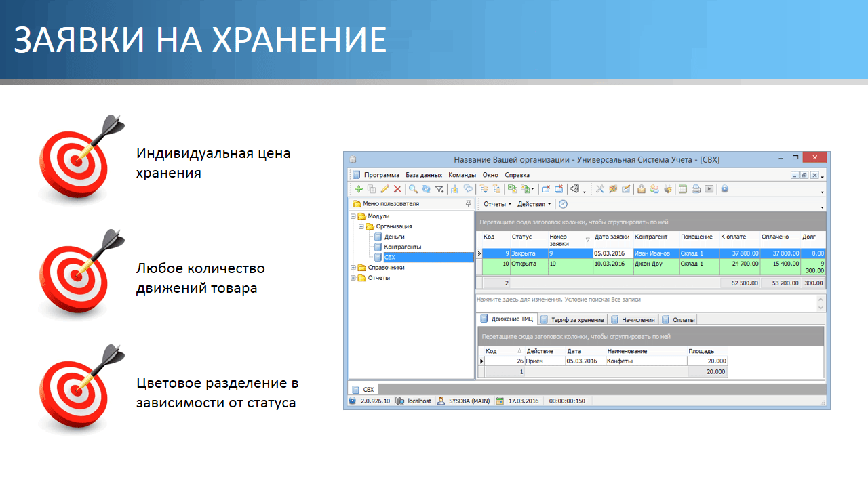Open the Отчеты dropdown above the grid

point(497,204)
